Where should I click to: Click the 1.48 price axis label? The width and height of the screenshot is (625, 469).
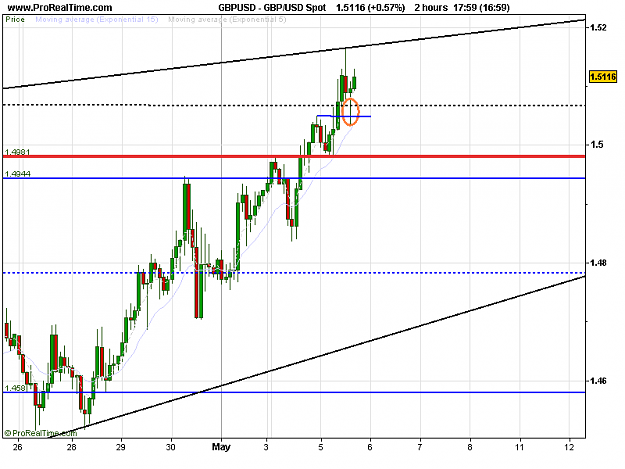coord(598,263)
